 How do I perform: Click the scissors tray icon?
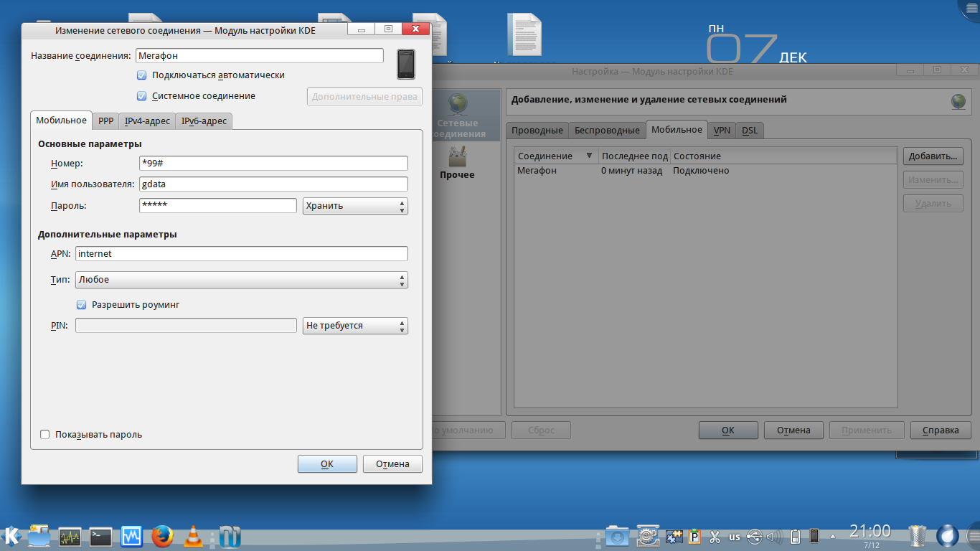(x=715, y=537)
